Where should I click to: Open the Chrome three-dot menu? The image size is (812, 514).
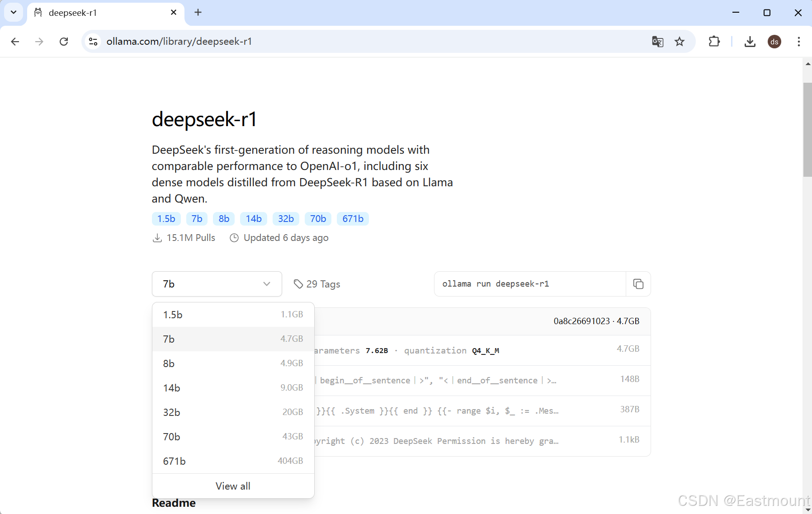(x=798, y=42)
